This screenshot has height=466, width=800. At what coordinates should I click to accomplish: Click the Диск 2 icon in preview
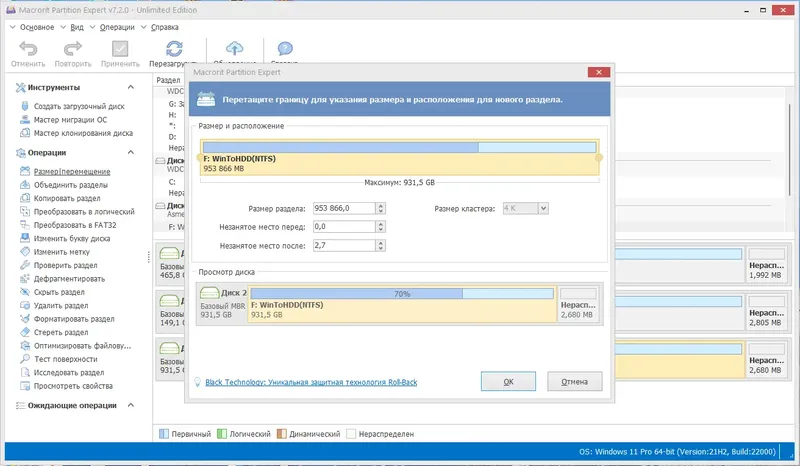[x=210, y=293]
